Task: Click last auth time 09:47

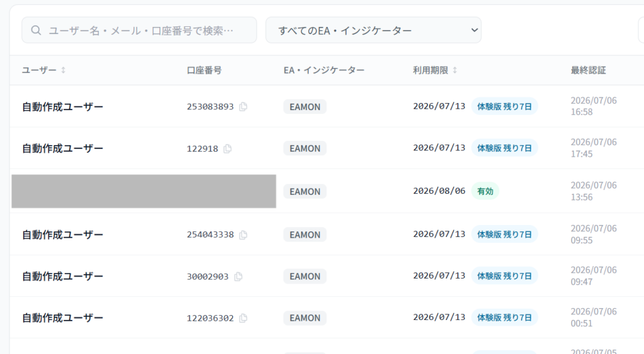Action: (x=582, y=282)
